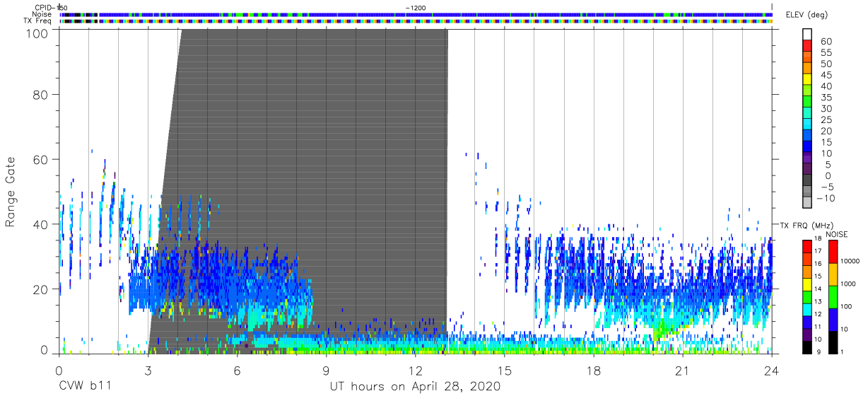Select the blue NOISE swatch above 10

(832, 319)
